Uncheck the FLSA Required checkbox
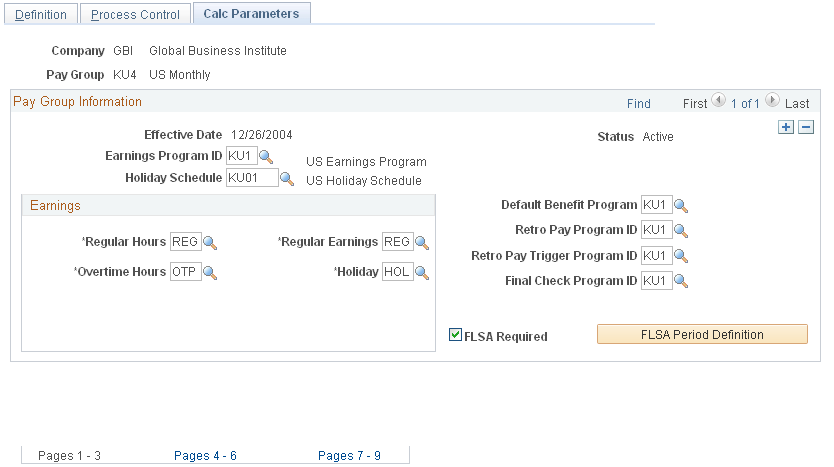This screenshot has width=834, height=467. click(455, 335)
